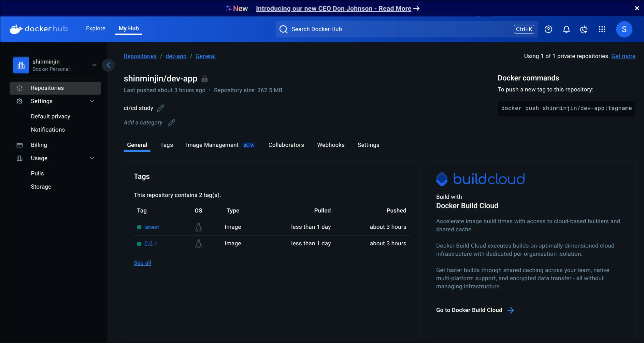Open the General tab

137,145
